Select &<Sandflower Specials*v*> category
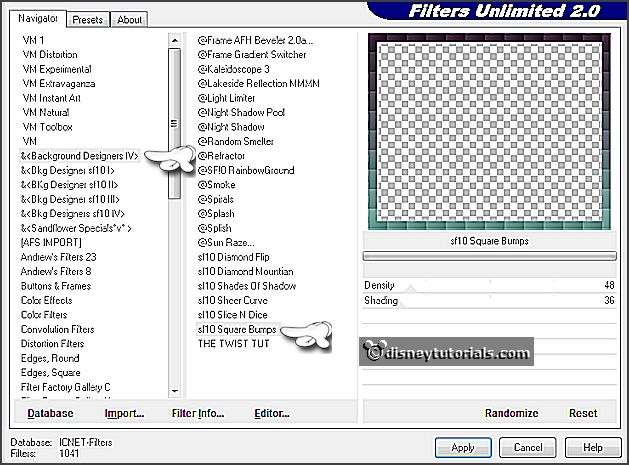 [76, 228]
